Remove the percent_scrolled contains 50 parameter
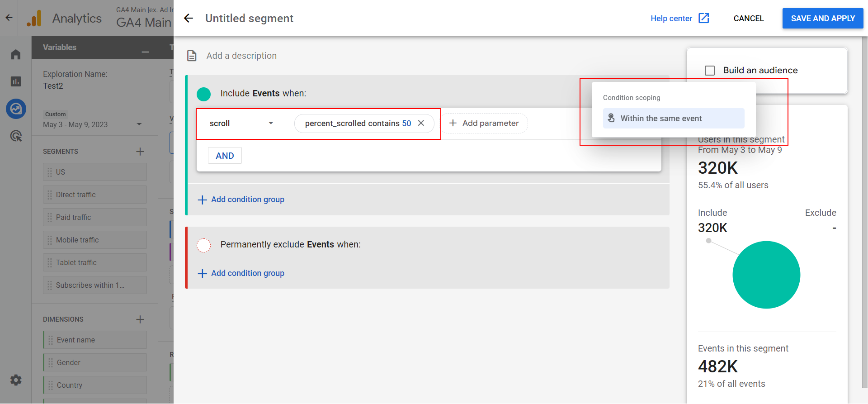This screenshot has width=868, height=404. pyautogui.click(x=421, y=123)
